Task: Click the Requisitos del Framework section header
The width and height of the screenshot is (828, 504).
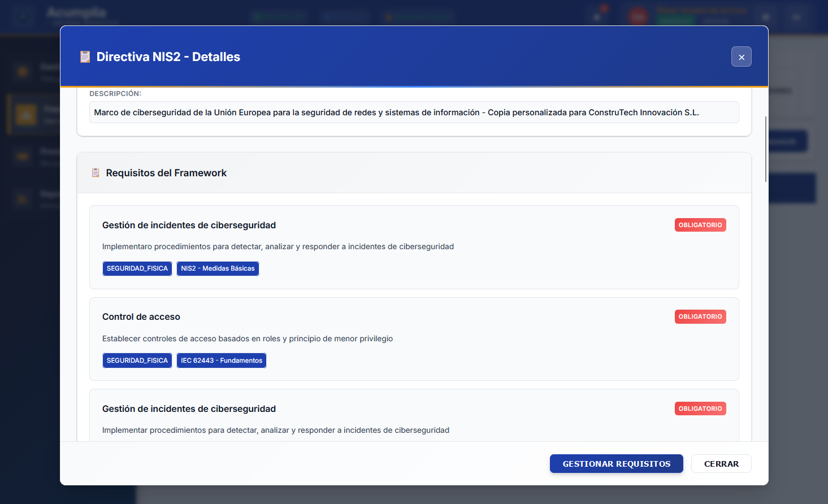Action: click(x=166, y=173)
